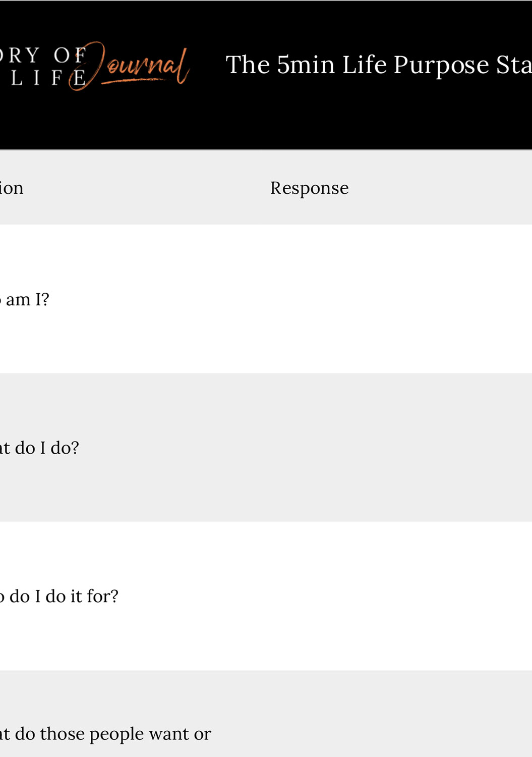The image size is (532, 757).
Task: Select the partially visible Question column header
Action: (12, 188)
